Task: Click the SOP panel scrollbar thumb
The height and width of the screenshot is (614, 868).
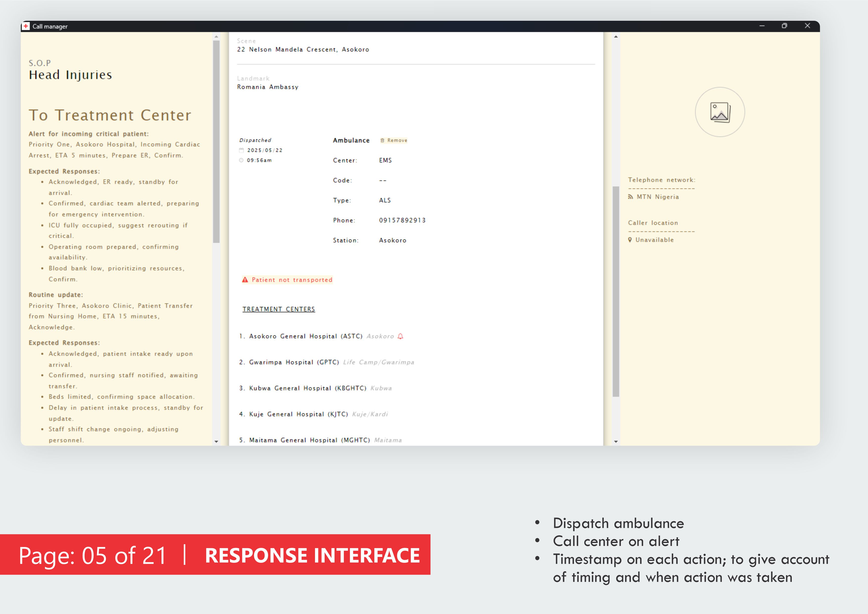Action: tap(216, 141)
